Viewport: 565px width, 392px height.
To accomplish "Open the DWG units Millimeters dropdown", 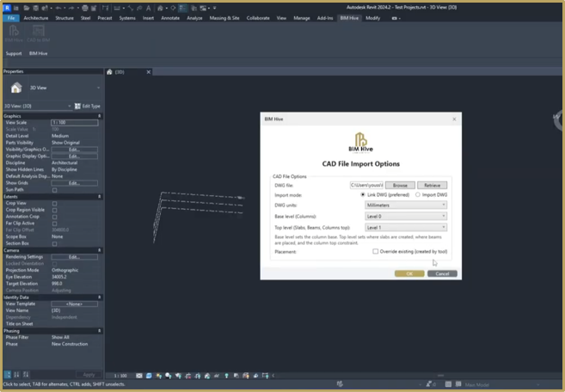I will click(x=406, y=205).
